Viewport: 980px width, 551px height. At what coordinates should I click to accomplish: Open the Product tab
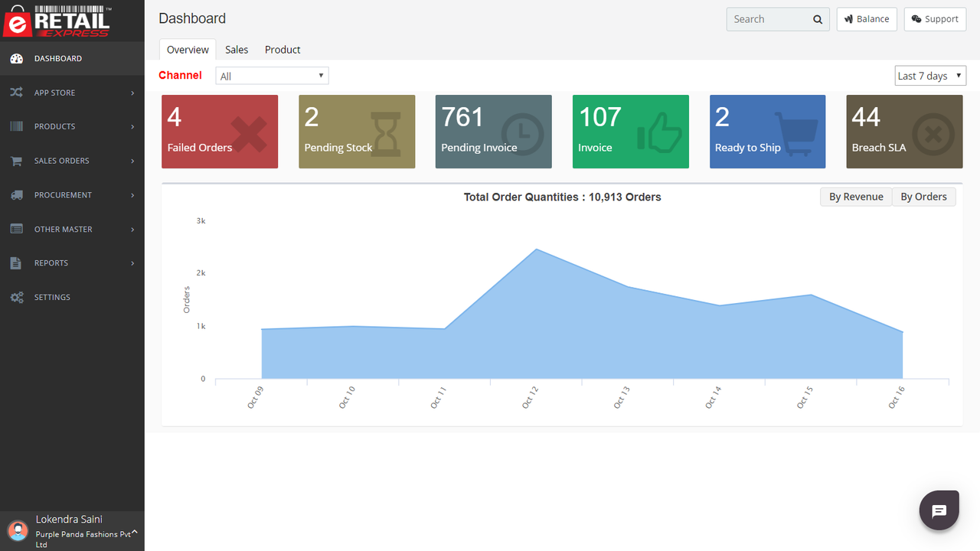[282, 49]
